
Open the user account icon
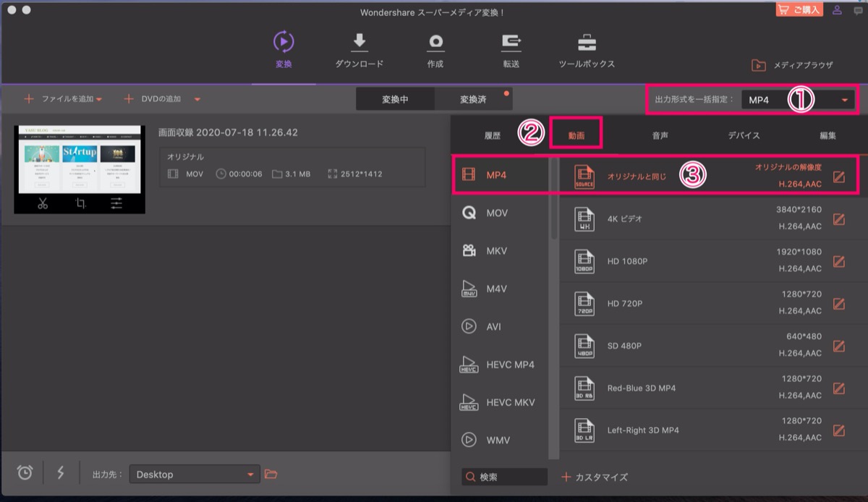click(838, 10)
